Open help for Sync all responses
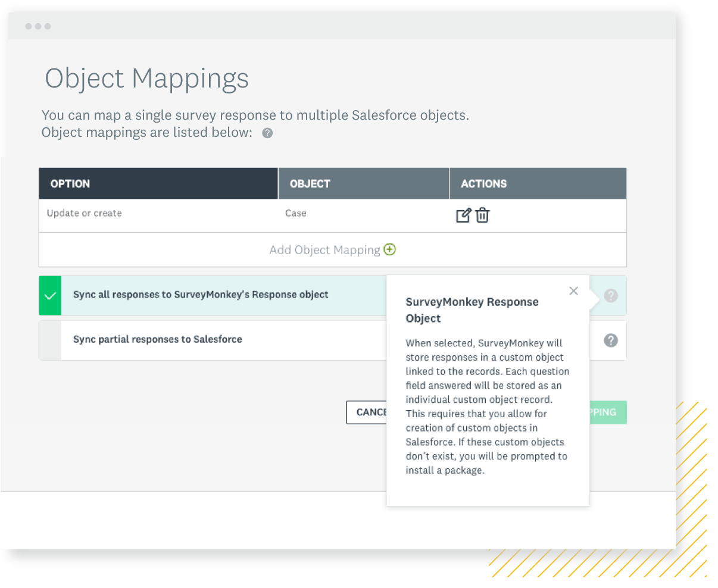The width and height of the screenshot is (718, 588). click(611, 296)
